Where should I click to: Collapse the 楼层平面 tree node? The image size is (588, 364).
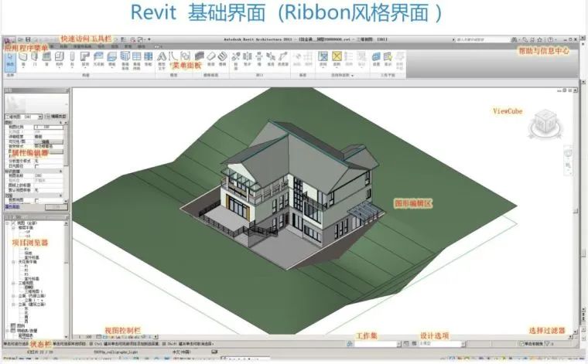[13, 227]
